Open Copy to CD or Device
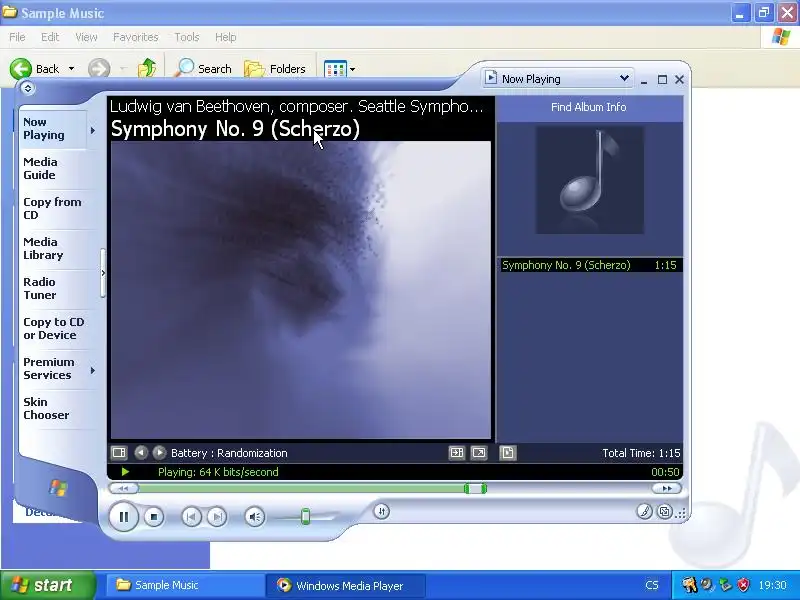Viewport: 800px width, 600px height. coord(54,329)
